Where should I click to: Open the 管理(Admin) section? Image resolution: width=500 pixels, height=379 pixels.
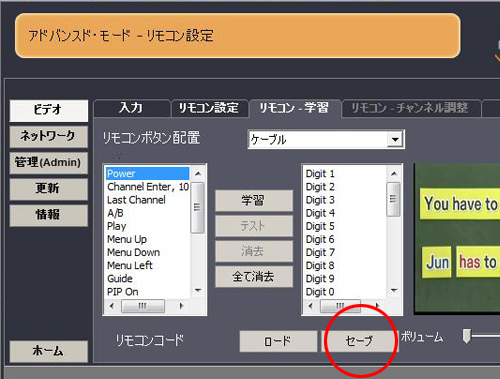point(49,163)
